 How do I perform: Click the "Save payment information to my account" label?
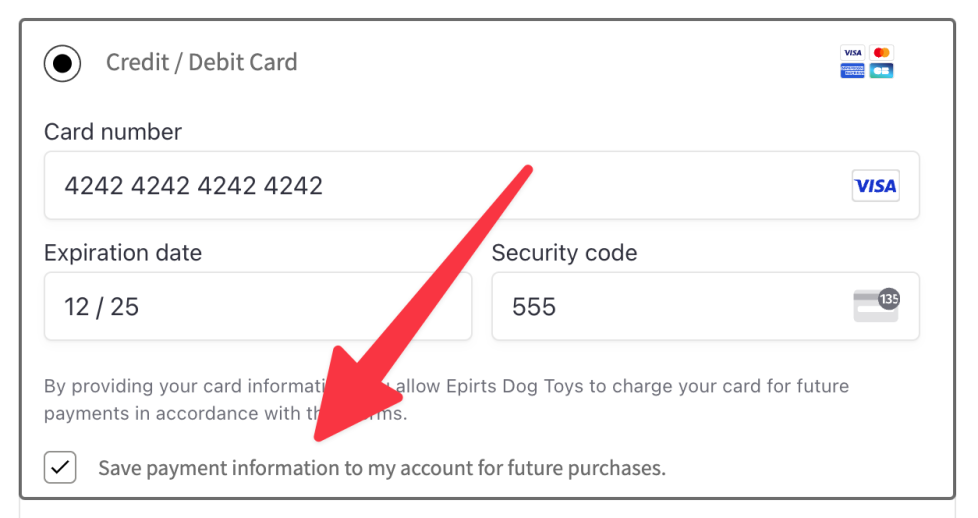380,468
